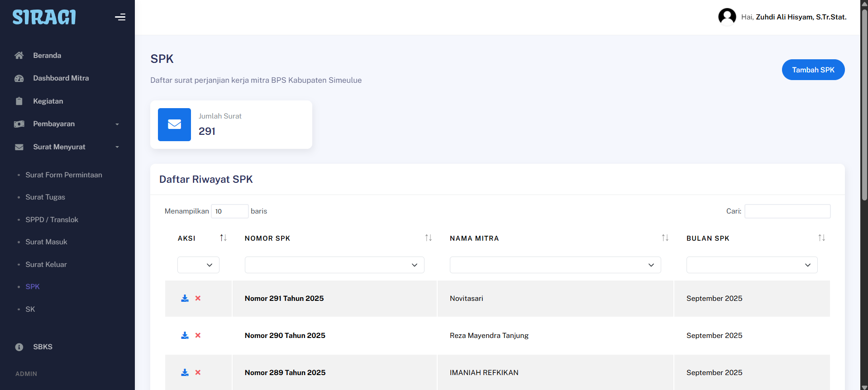This screenshot has height=390, width=868.
Task: Sort table by Nomor SPK column
Action: coord(428,238)
